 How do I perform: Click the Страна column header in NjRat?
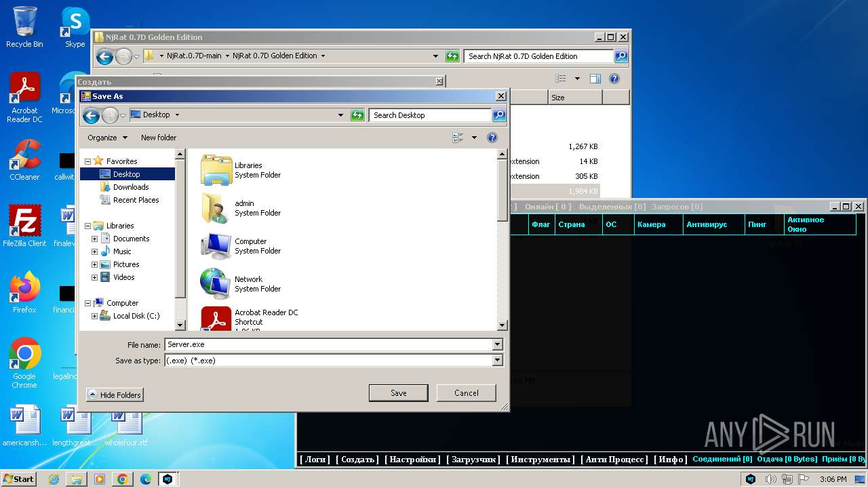[x=578, y=224]
